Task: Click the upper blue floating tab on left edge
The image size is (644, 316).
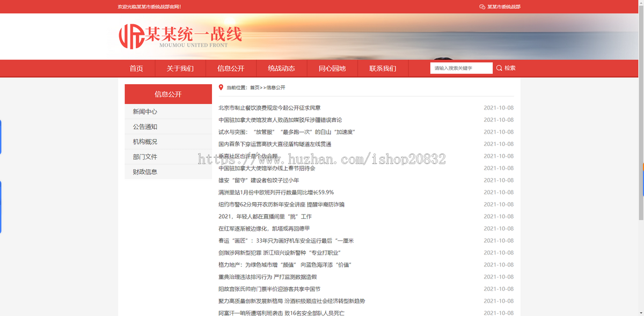Action: coord(1,137)
